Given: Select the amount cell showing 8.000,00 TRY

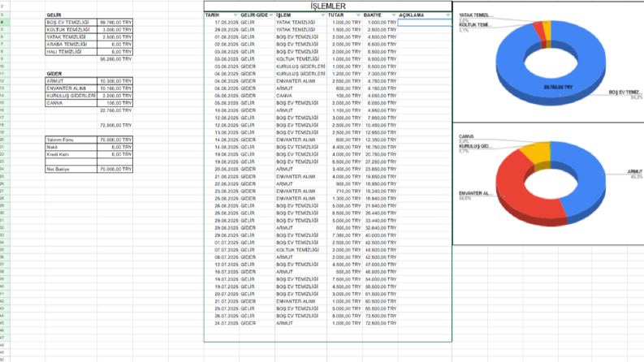Looking at the screenshot, I should tap(344, 316).
